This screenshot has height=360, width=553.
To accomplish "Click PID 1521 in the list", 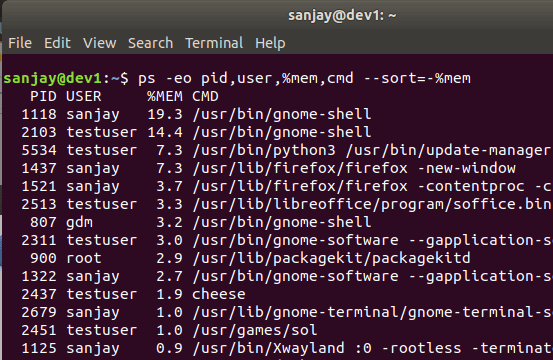I will (39, 186).
